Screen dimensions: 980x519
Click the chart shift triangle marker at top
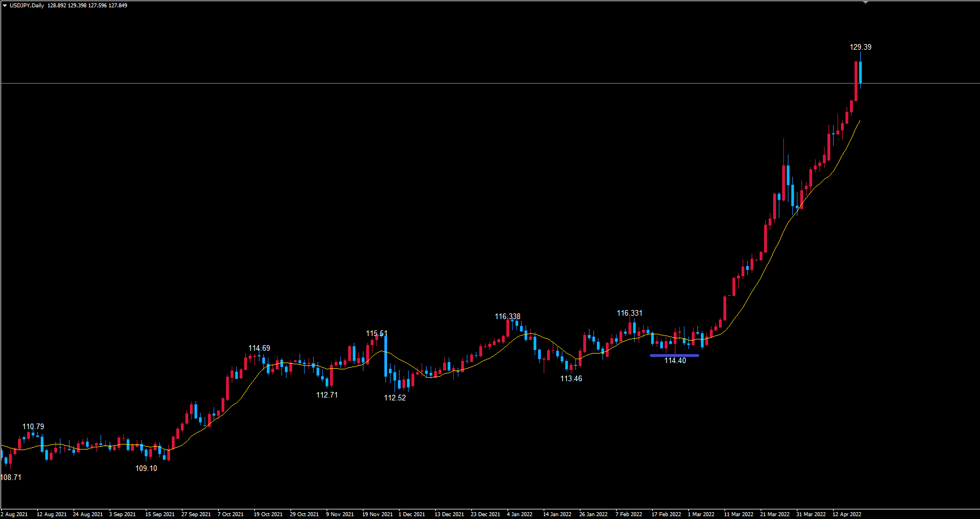coord(865,3)
